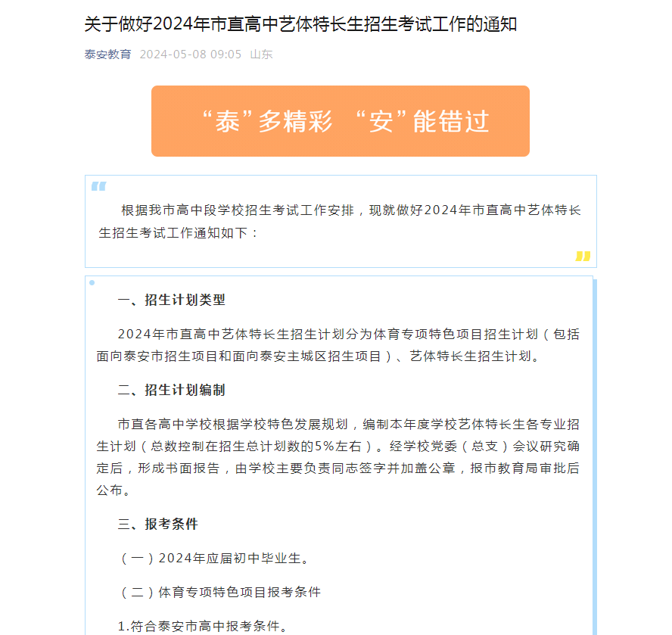Click the intro paragraph starting 根据我市高中段学校
This screenshot has height=635, width=672.
coord(340,221)
